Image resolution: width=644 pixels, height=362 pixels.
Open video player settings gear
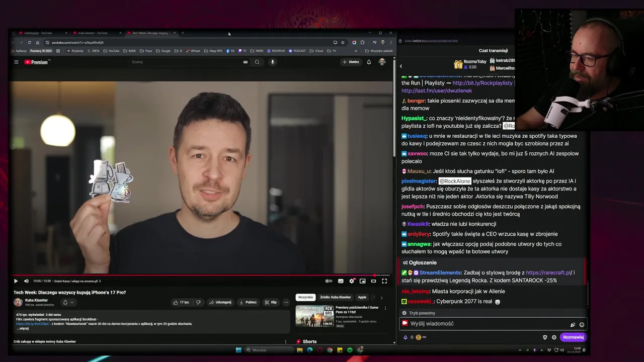click(x=352, y=281)
